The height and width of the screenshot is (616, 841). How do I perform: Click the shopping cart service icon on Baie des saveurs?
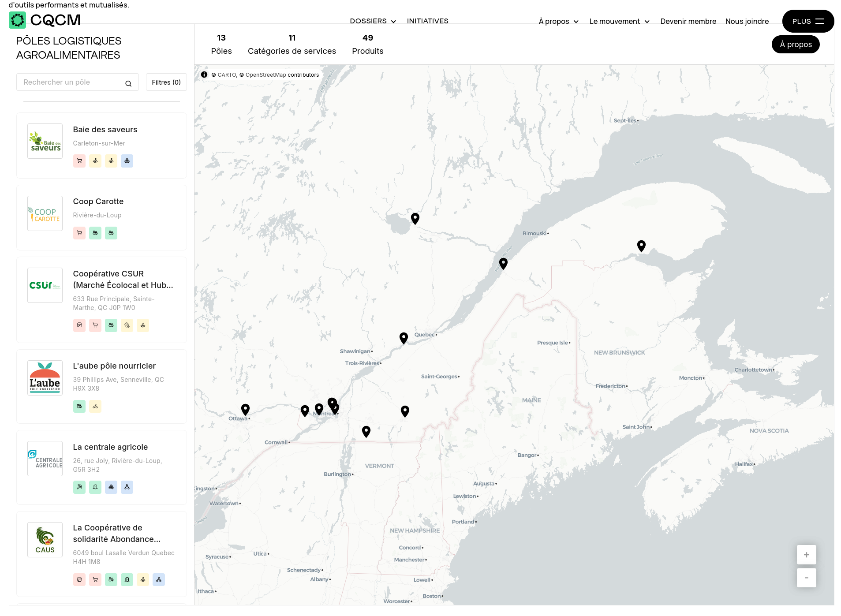pos(79,161)
